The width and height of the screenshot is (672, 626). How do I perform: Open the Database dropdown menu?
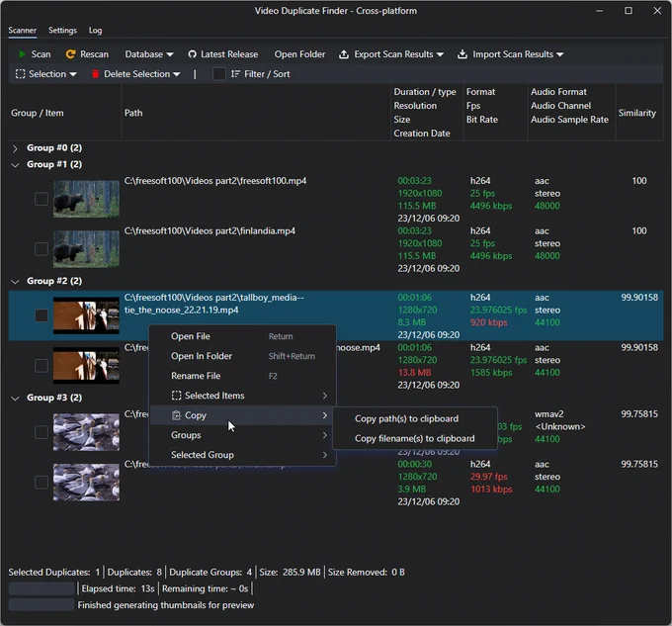[149, 54]
